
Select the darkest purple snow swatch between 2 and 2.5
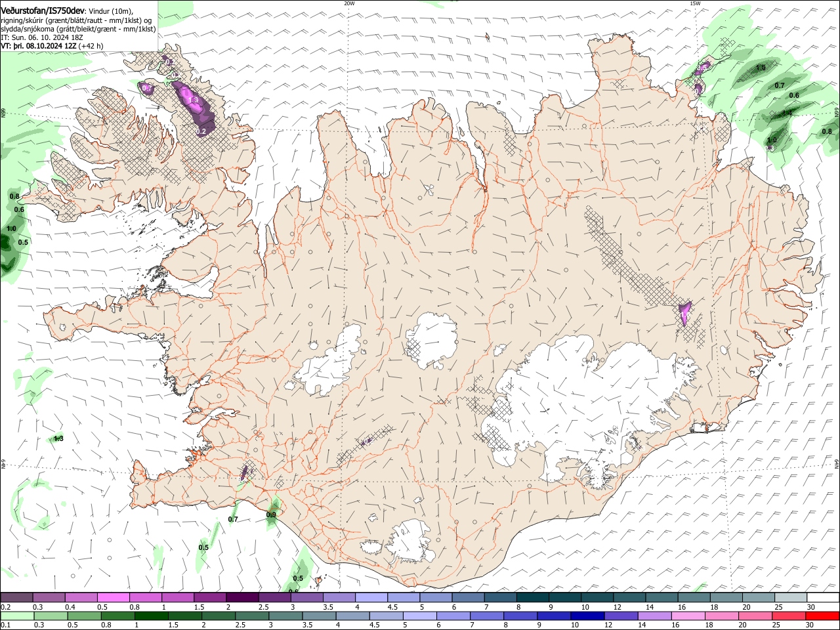pyautogui.click(x=242, y=597)
